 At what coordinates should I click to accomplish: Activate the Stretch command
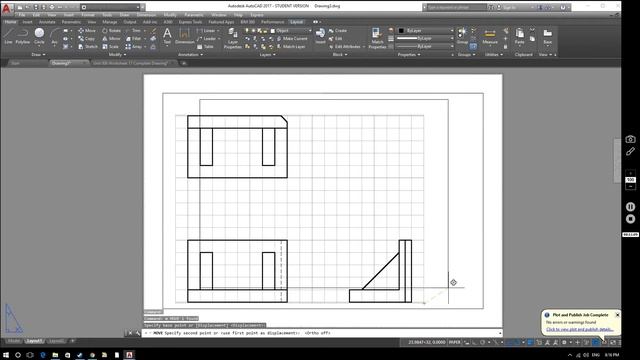pos(88,47)
